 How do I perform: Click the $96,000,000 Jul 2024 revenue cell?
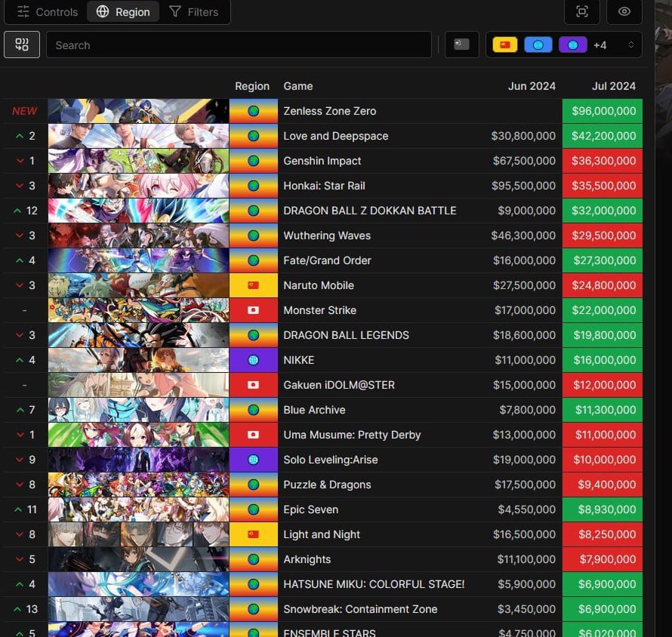tap(602, 111)
